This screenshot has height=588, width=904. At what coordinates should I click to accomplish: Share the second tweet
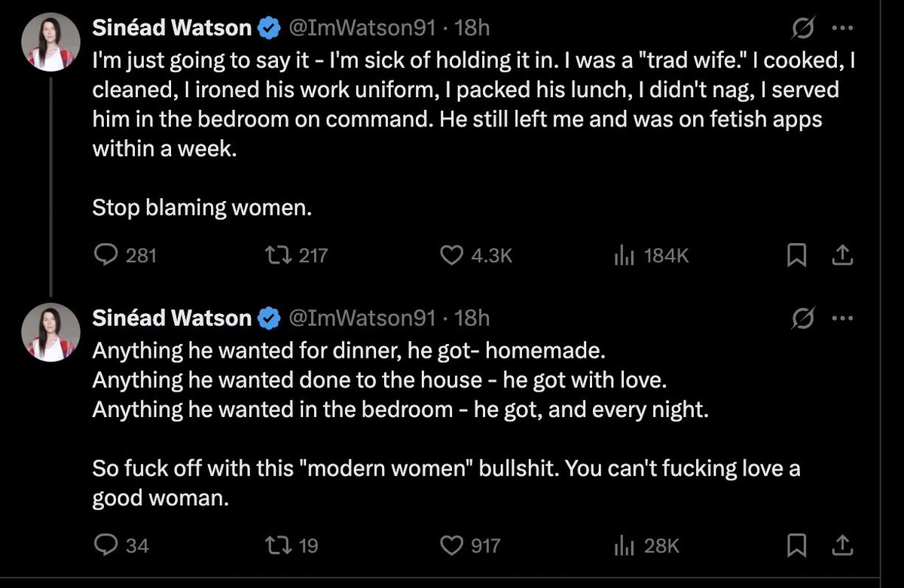point(841,544)
